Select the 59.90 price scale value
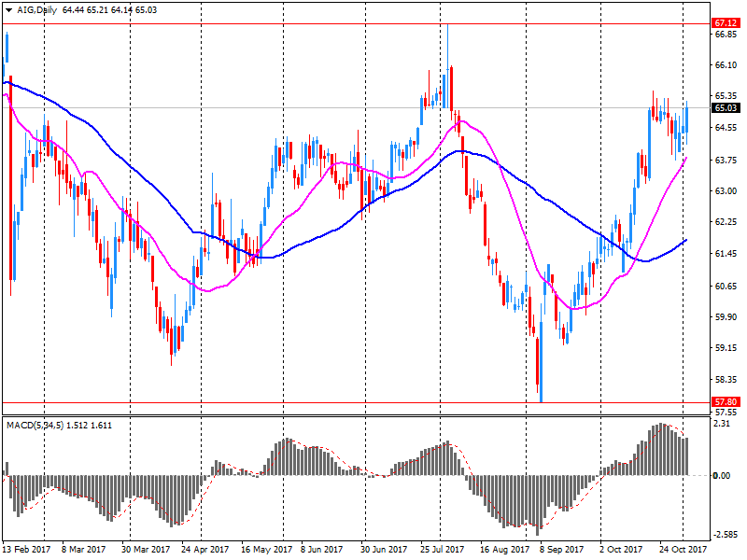 [x=726, y=317]
